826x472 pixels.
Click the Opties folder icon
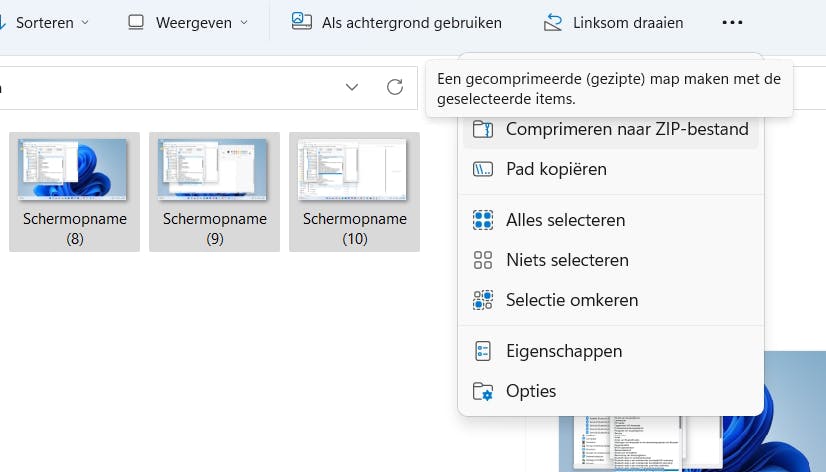coord(483,391)
